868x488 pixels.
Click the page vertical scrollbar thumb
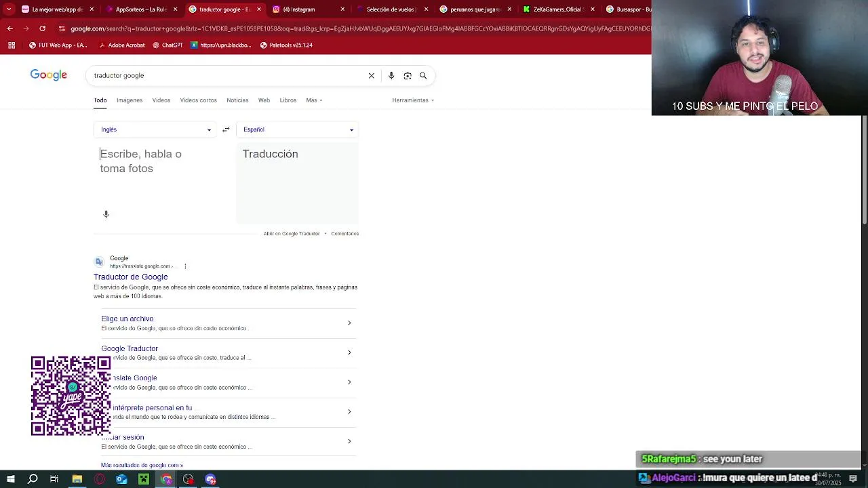[865, 169]
